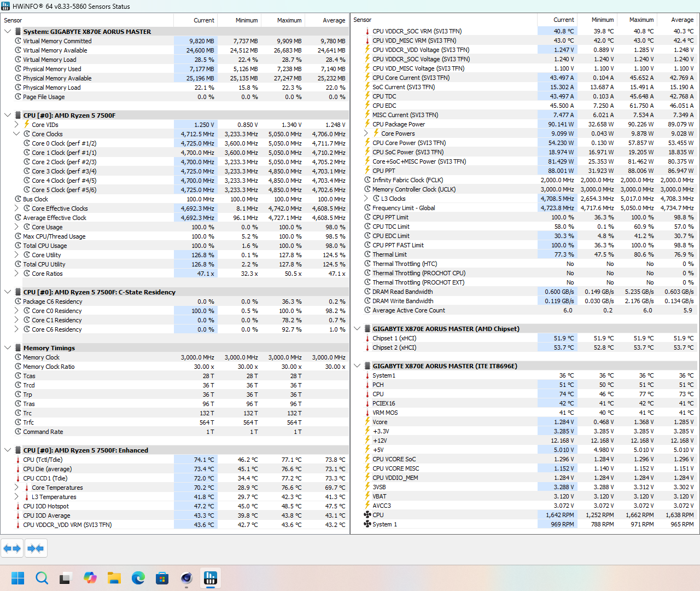Expand the L3 Temperatures row
Screen dimensions: 700x591
(x=16, y=497)
